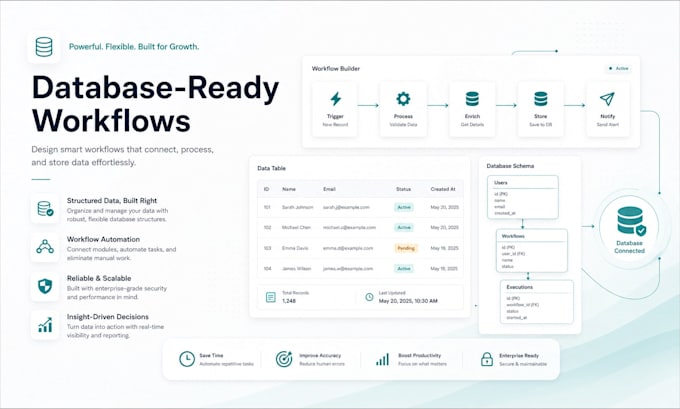Click the Trigger step label
The image size is (680, 409).
coord(335,116)
